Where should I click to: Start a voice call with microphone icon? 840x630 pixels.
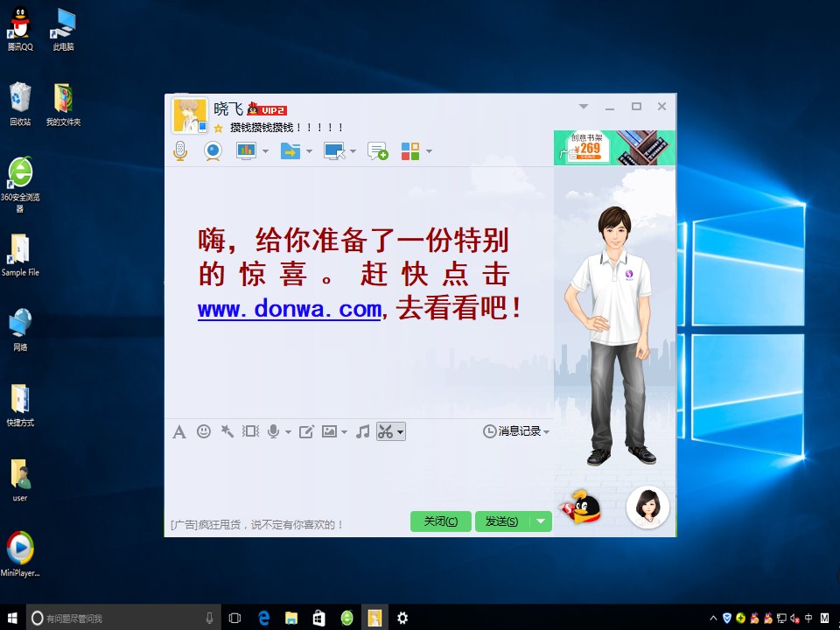point(180,151)
